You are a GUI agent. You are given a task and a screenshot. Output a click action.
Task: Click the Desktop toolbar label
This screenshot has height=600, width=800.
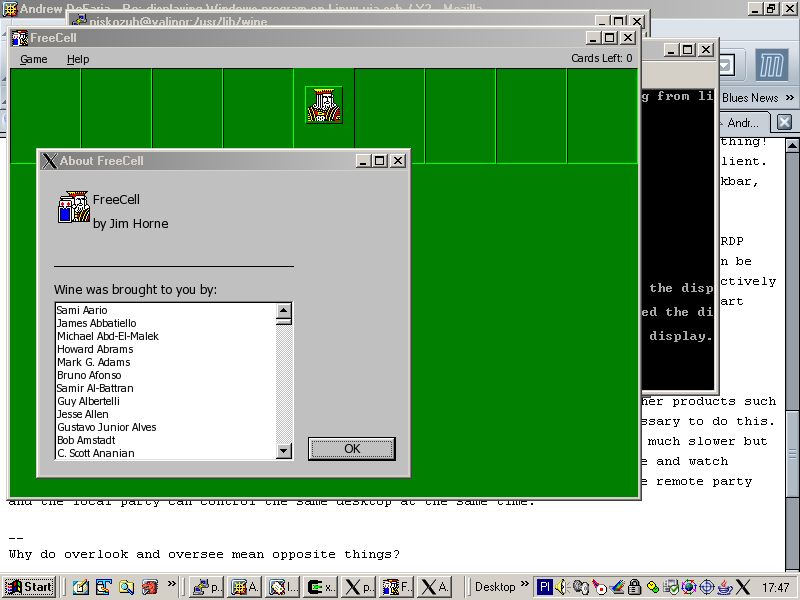494,587
